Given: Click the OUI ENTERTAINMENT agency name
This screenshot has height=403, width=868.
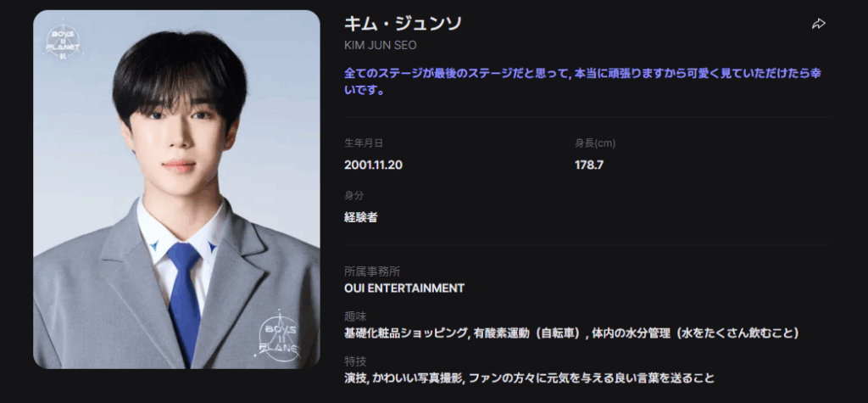Looking at the screenshot, I should pos(404,288).
